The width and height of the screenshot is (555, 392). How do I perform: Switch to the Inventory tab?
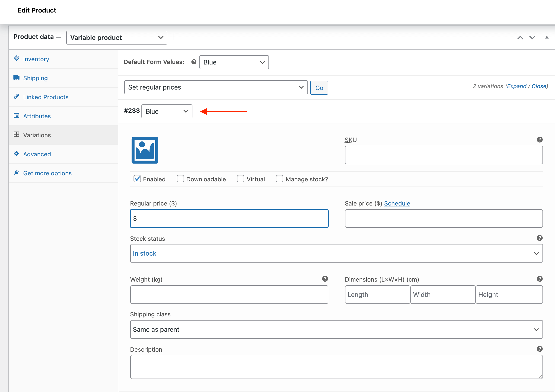pyautogui.click(x=36, y=59)
